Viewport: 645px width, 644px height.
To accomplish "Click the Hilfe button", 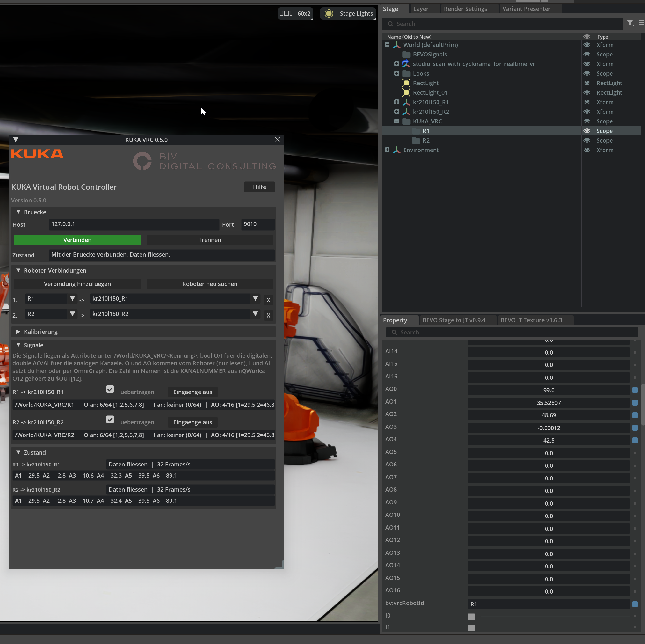I will pyautogui.click(x=259, y=187).
